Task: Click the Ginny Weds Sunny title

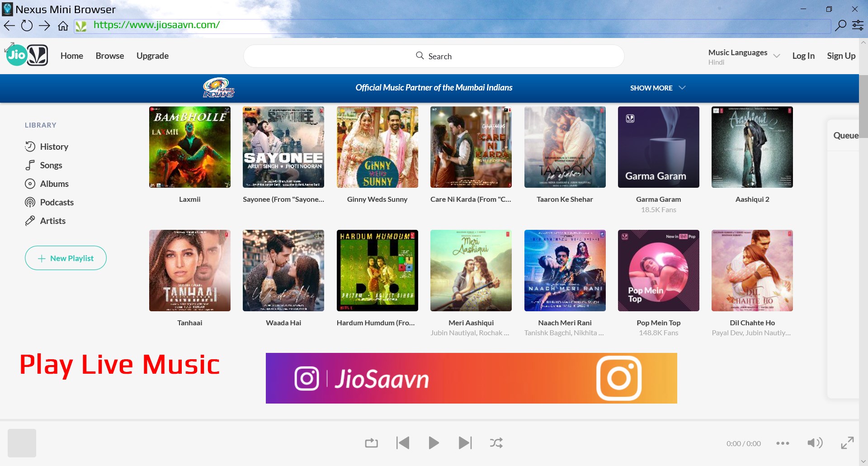Action: coord(377,199)
